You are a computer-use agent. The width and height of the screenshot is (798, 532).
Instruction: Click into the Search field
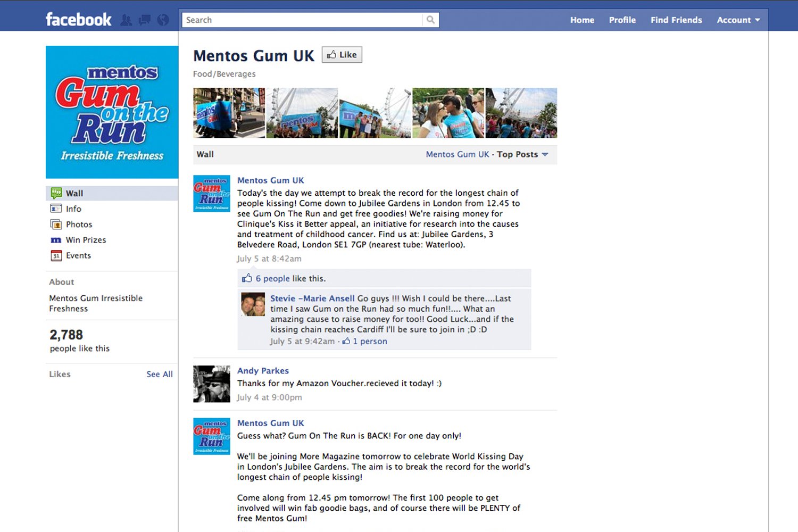(302, 20)
